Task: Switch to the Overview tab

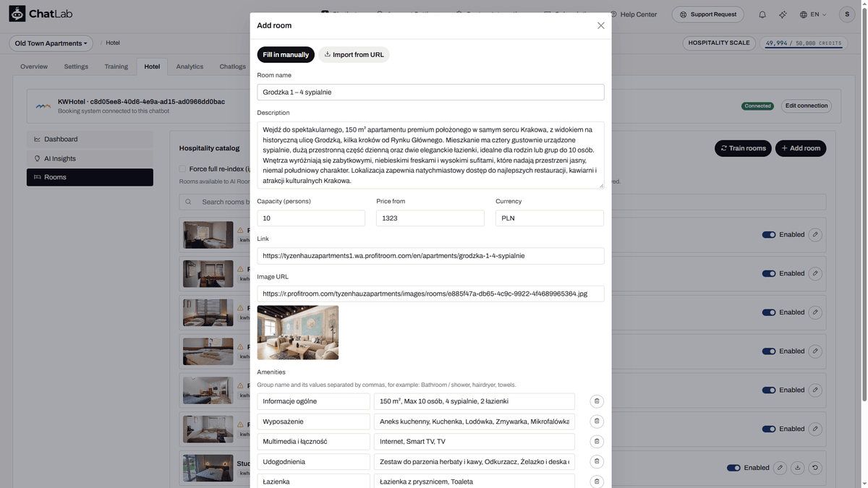Action: click(34, 67)
